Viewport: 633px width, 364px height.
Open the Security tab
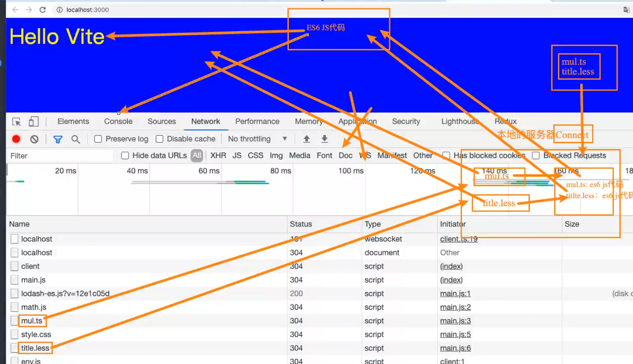coord(406,121)
